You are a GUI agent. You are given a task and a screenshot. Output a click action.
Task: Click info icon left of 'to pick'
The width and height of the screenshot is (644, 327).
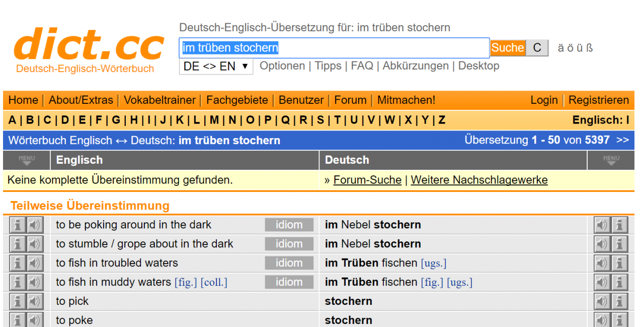coord(18,301)
